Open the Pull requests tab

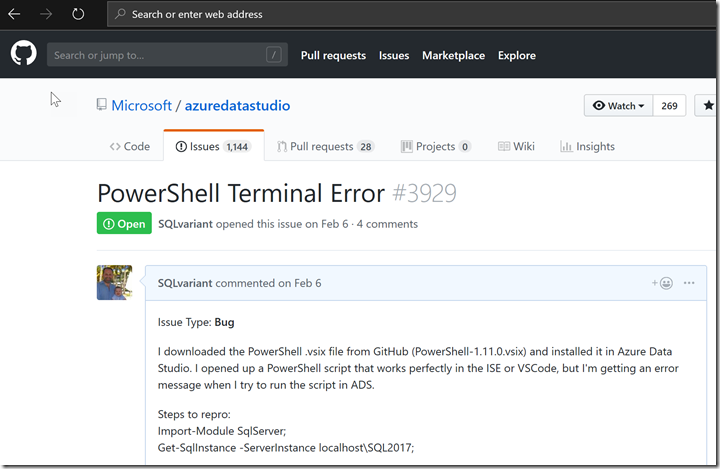tap(325, 146)
